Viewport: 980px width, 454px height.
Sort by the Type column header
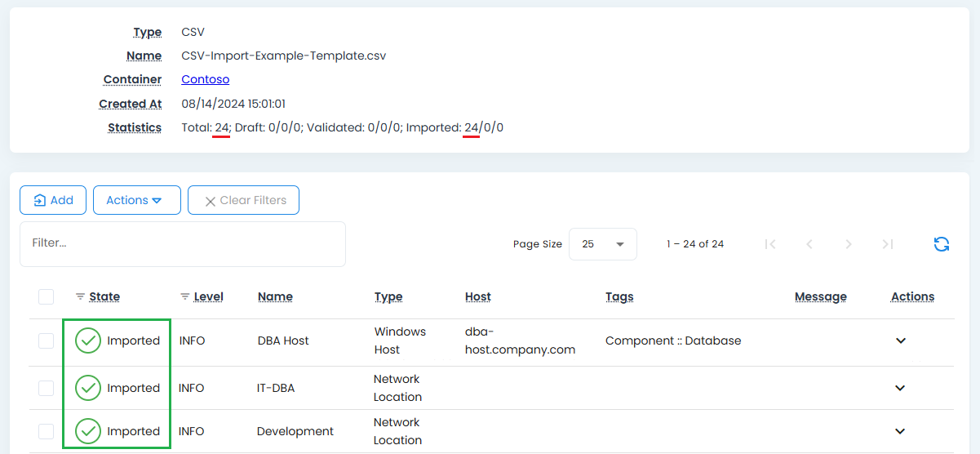coord(388,297)
